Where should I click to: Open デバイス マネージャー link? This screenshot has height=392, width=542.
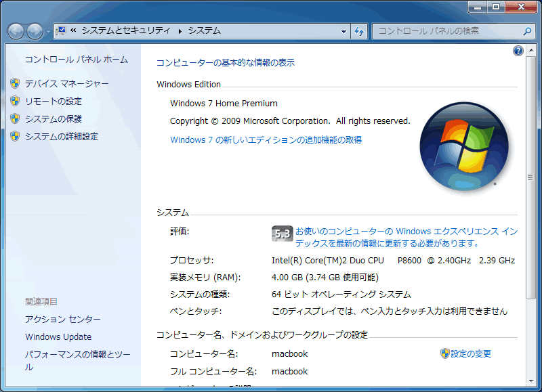(x=66, y=83)
